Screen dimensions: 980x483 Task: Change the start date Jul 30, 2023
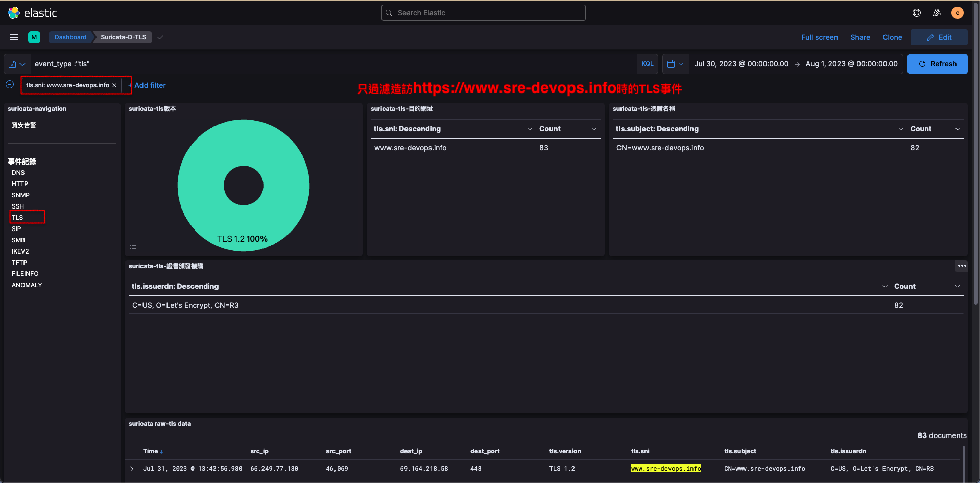[x=741, y=64]
